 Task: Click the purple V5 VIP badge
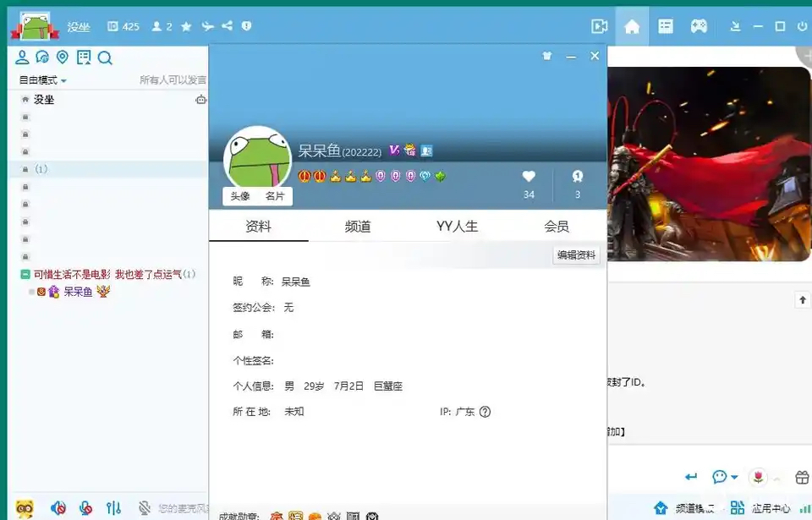(395, 151)
